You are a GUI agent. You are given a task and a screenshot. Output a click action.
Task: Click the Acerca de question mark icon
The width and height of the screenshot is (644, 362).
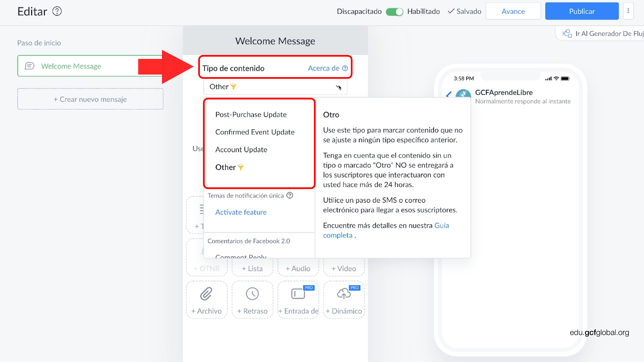pos(345,68)
